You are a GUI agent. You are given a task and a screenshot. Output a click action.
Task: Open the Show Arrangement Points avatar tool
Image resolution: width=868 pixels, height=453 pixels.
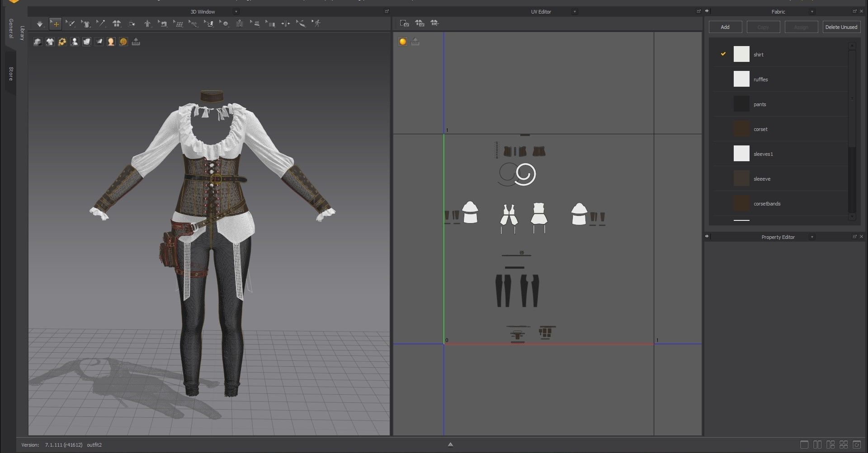(147, 23)
